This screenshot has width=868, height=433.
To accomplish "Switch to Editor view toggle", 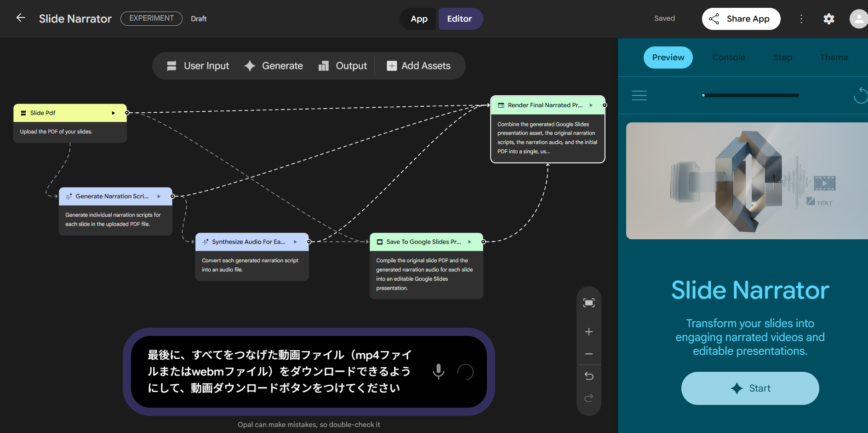I will click(x=459, y=19).
